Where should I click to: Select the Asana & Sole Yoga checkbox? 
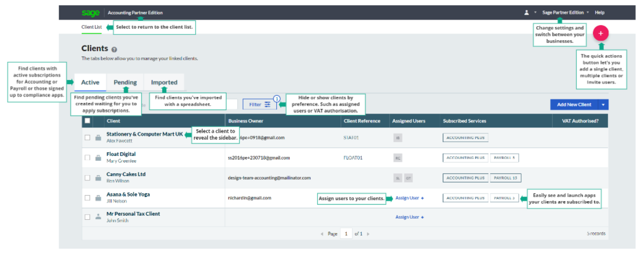pyautogui.click(x=87, y=198)
